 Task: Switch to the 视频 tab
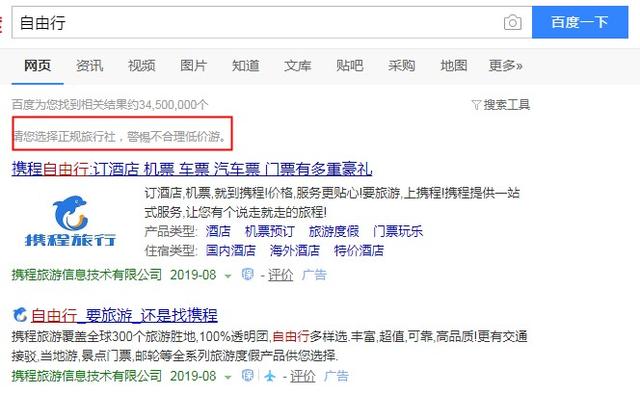coord(142,65)
